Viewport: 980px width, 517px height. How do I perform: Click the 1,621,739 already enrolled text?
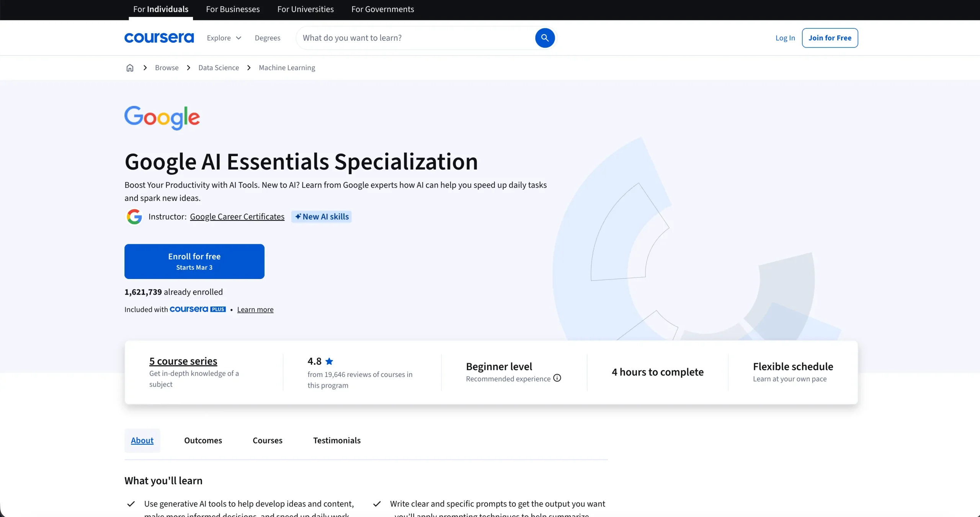[x=173, y=292]
